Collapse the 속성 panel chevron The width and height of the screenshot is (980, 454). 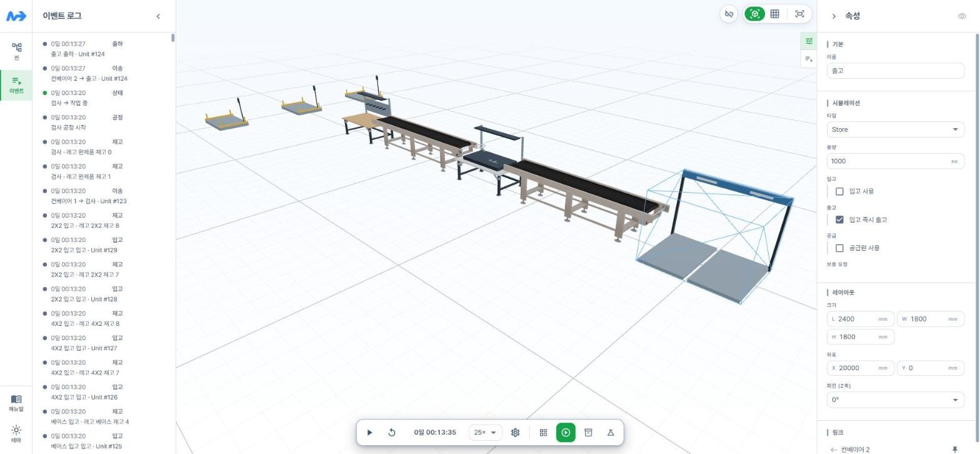click(x=834, y=16)
